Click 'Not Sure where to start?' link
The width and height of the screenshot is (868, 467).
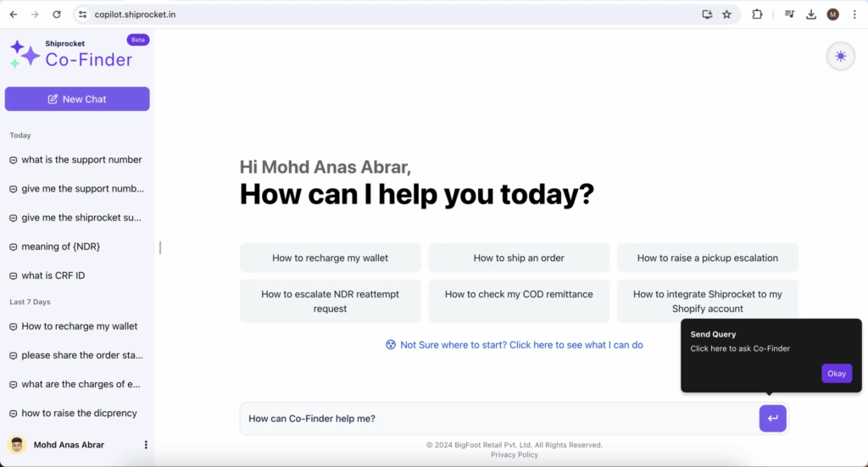(514, 345)
